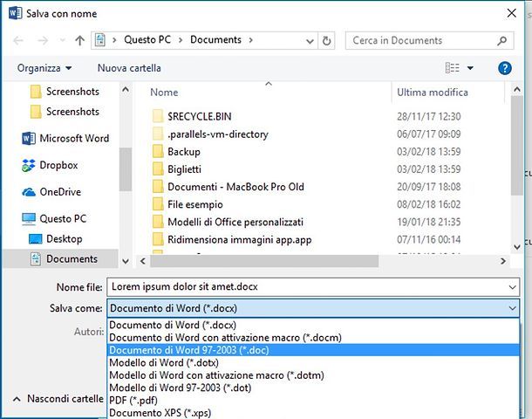The height and width of the screenshot is (419, 532).
Task: Close the Salva con nome dialog
Action: coord(511,13)
